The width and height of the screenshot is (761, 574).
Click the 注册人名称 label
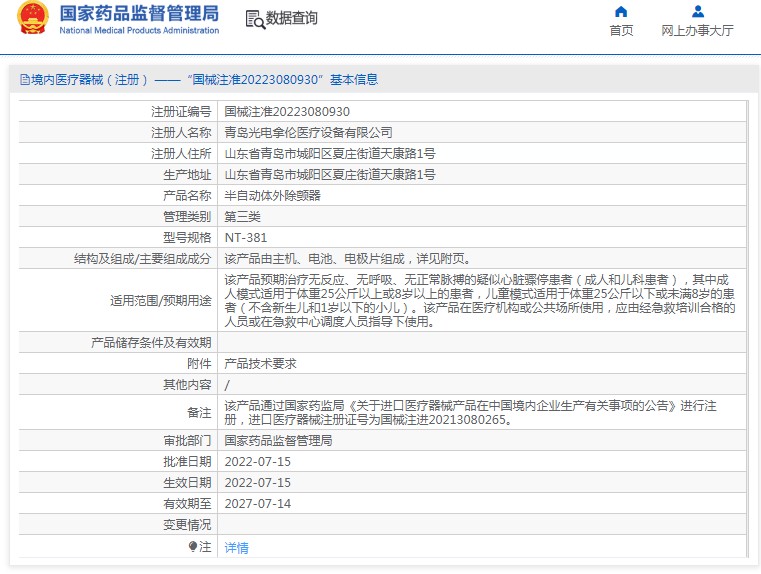(x=181, y=132)
